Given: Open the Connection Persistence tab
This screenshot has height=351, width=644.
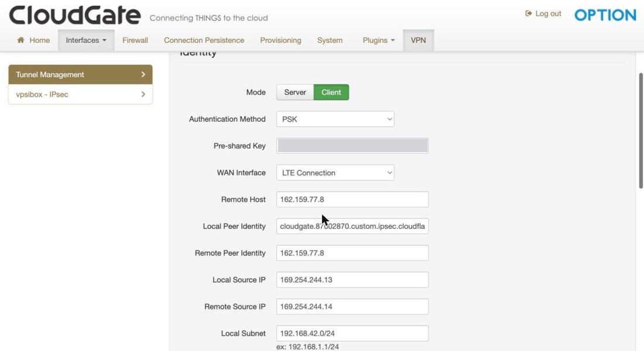Looking at the screenshot, I should click(204, 40).
